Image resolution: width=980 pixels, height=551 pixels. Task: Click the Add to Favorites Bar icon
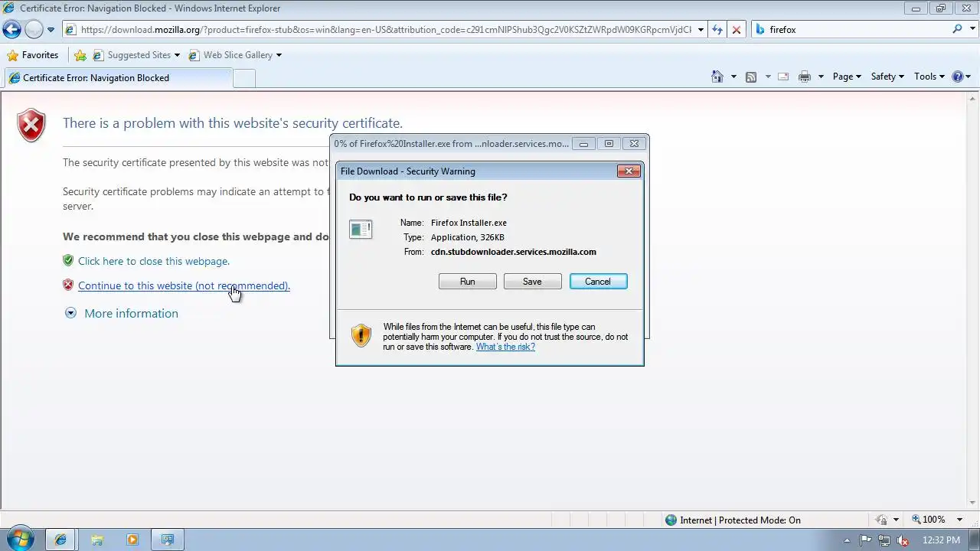[80, 55]
